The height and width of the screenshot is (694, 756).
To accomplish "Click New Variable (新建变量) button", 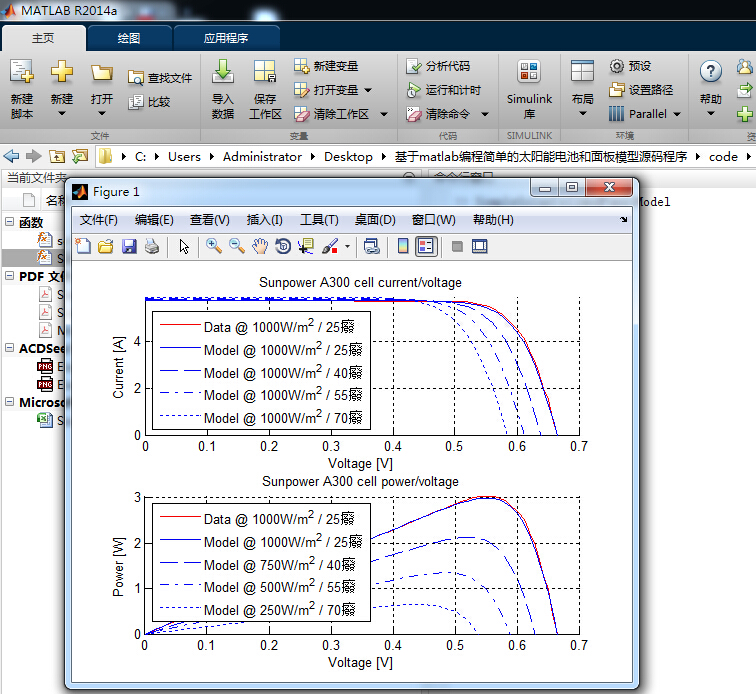I will pos(326,66).
